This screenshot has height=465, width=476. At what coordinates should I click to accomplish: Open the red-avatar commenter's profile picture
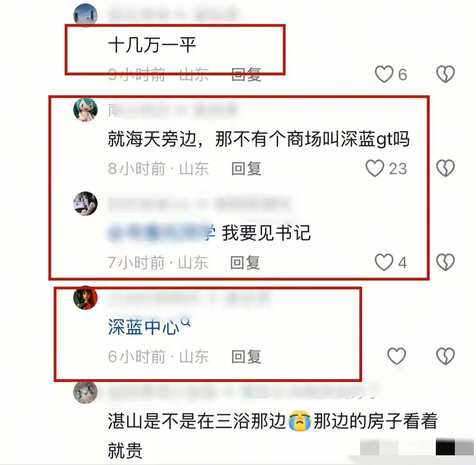pyautogui.click(x=86, y=298)
